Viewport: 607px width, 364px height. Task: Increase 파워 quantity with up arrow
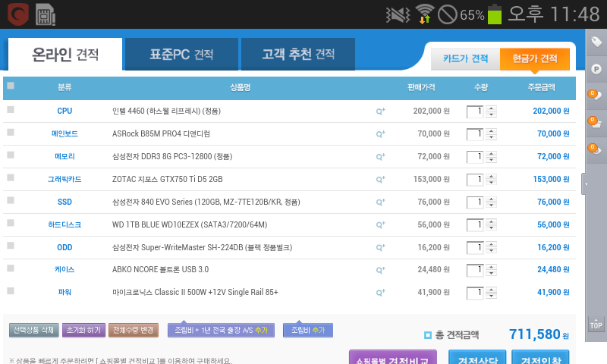tap(491, 290)
